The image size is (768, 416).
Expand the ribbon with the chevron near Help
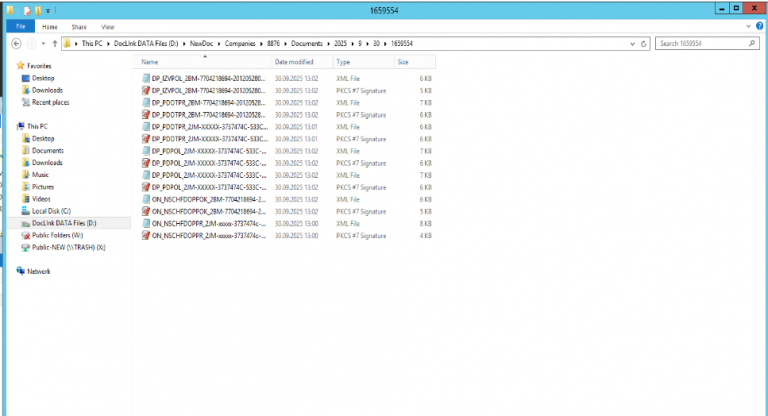748,26
